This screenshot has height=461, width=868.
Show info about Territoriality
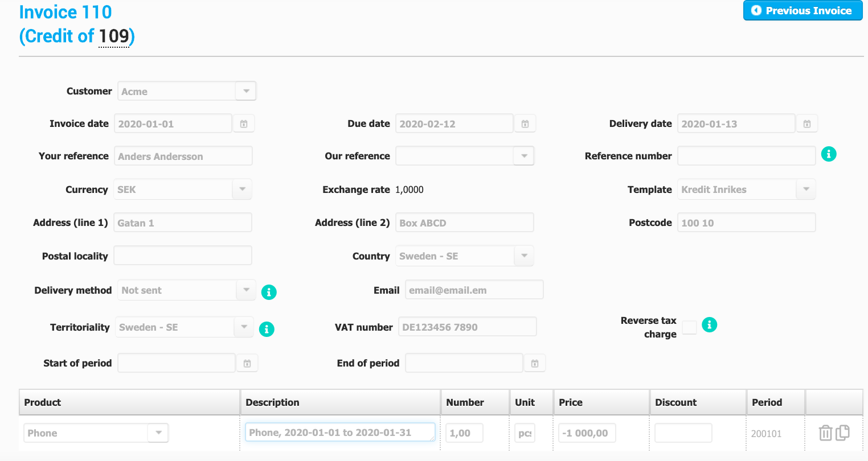click(267, 329)
